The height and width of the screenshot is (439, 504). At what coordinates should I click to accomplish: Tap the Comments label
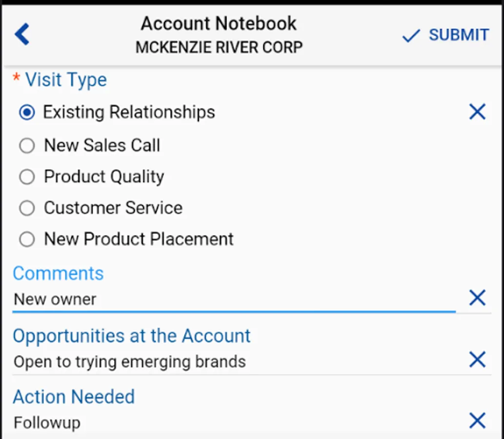click(x=58, y=273)
